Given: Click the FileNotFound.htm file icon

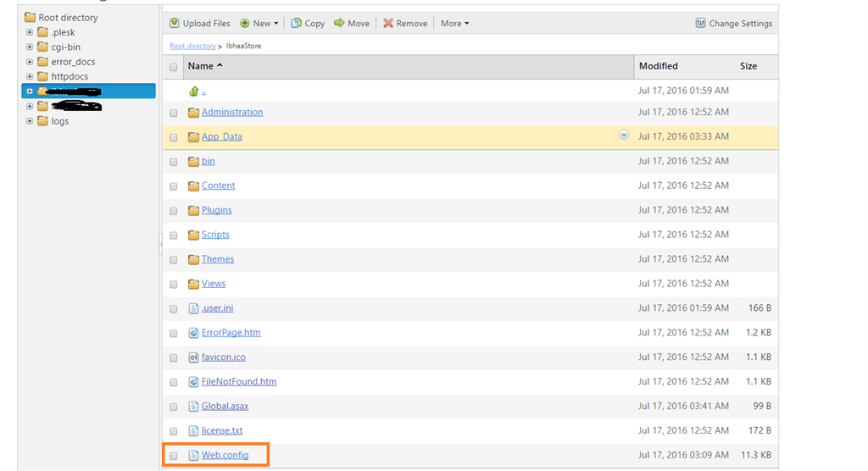Looking at the screenshot, I should (x=193, y=382).
